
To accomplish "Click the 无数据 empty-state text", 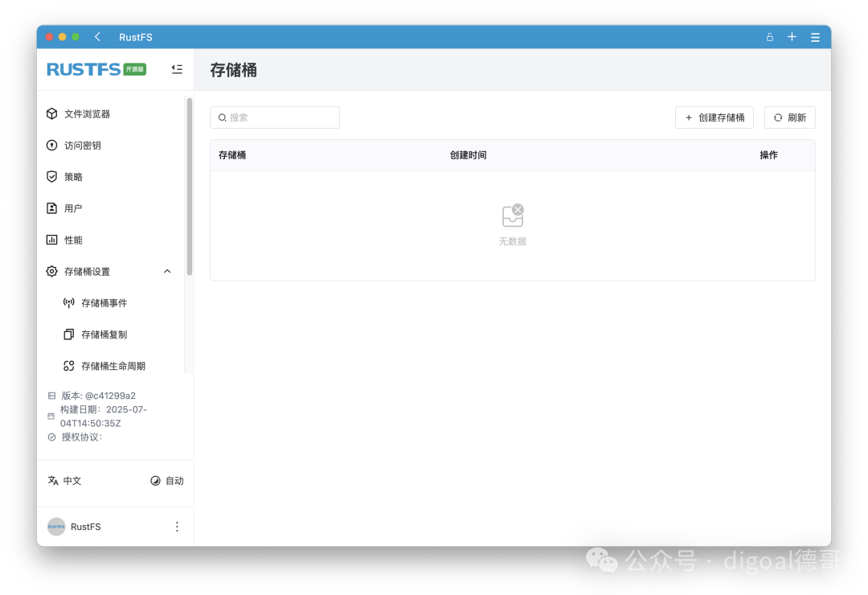I will tap(513, 241).
